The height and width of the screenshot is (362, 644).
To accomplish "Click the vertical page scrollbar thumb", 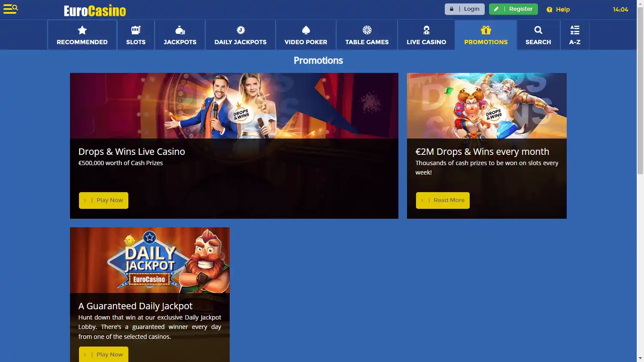I will [640, 90].
